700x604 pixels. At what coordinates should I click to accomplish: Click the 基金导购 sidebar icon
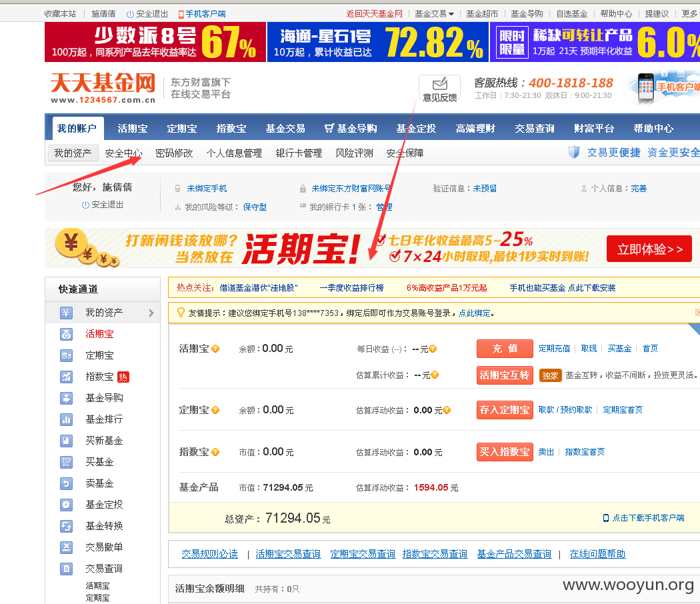click(66, 398)
